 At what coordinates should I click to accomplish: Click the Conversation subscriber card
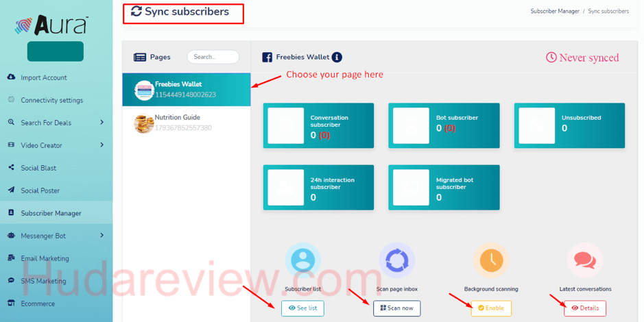tap(318, 125)
